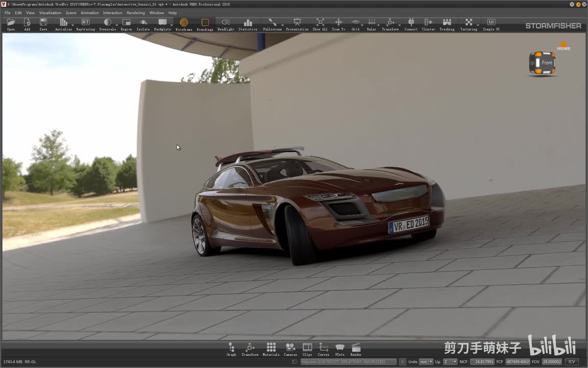Toggle the Statistics overlay
This screenshot has height=368, width=588.
248,25
